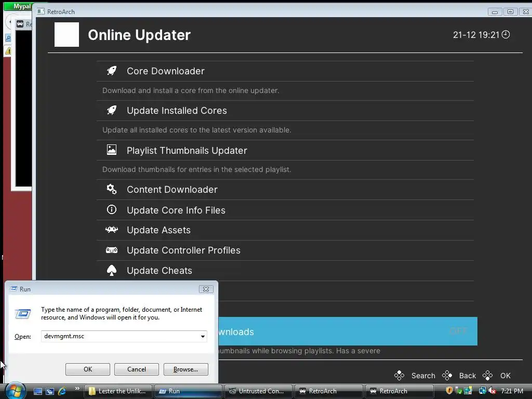Click the Update Assets invader icon
This screenshot has height=399, width=532.
pyautogui.click(x=112, y=230)
